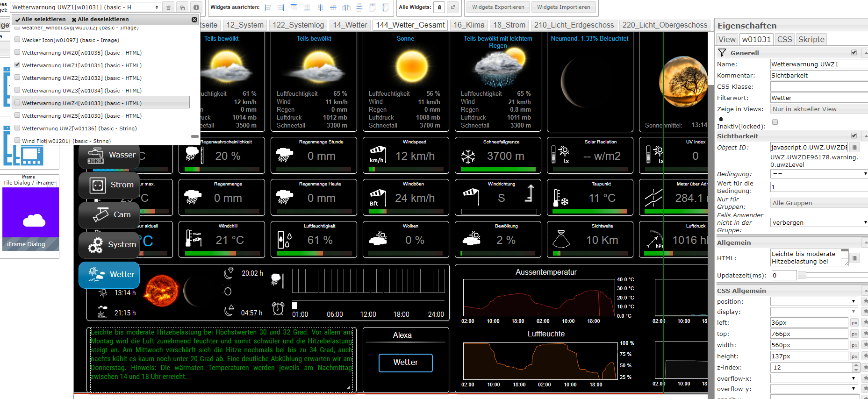Switch to the 16_Klima view tab
Image resolution: width=868 pixels, height=399 pixels.
(x=469, y=25)
